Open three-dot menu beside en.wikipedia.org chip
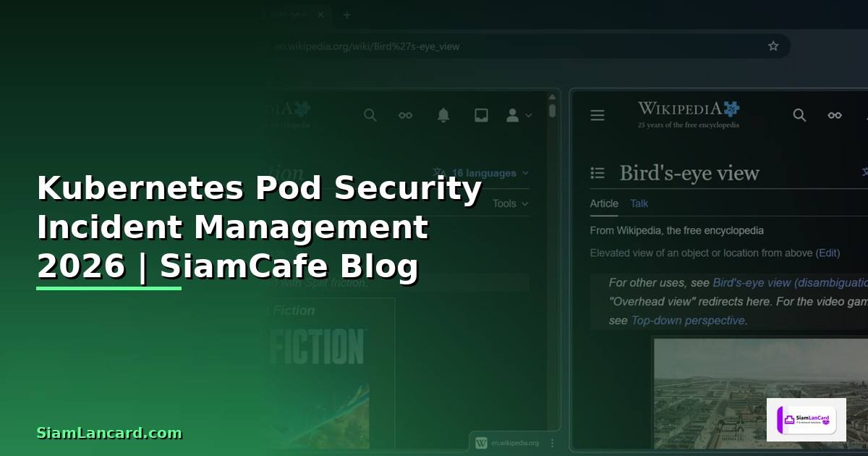 553,443
